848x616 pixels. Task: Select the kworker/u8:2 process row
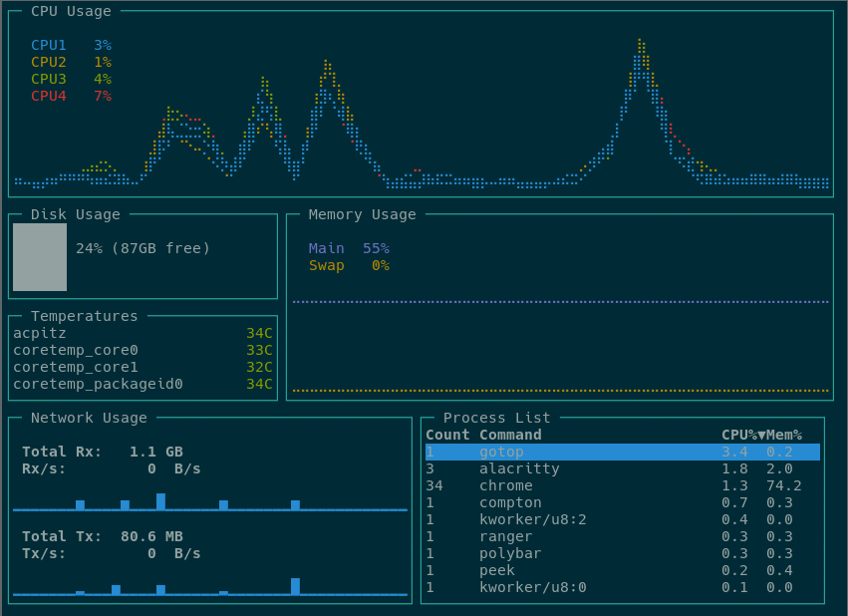pyautogui.click(x=623, y=519)
